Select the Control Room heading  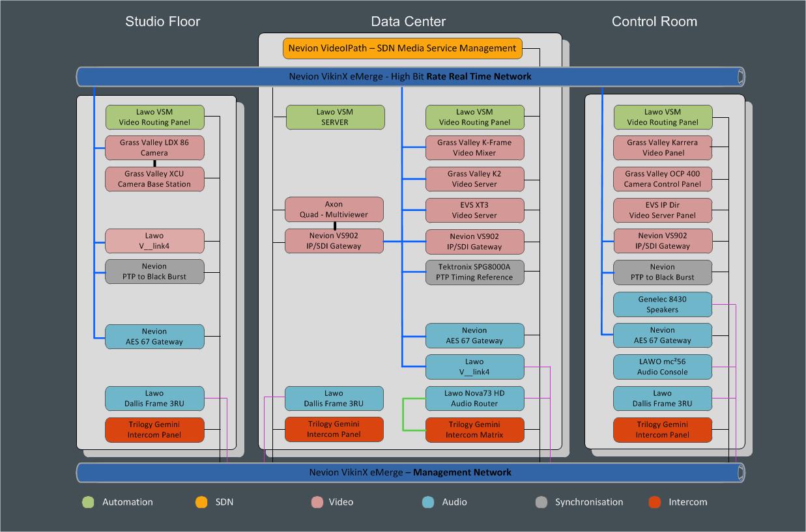coord(654,21)
